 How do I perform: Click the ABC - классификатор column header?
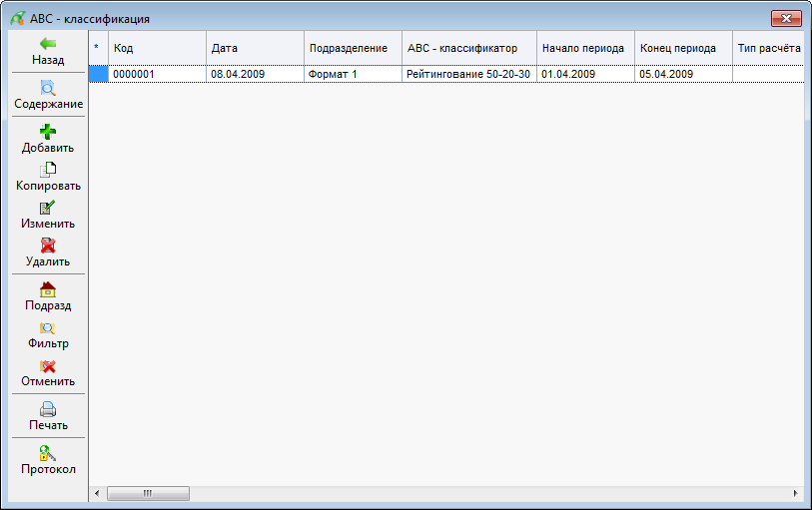tap(469, 48)
